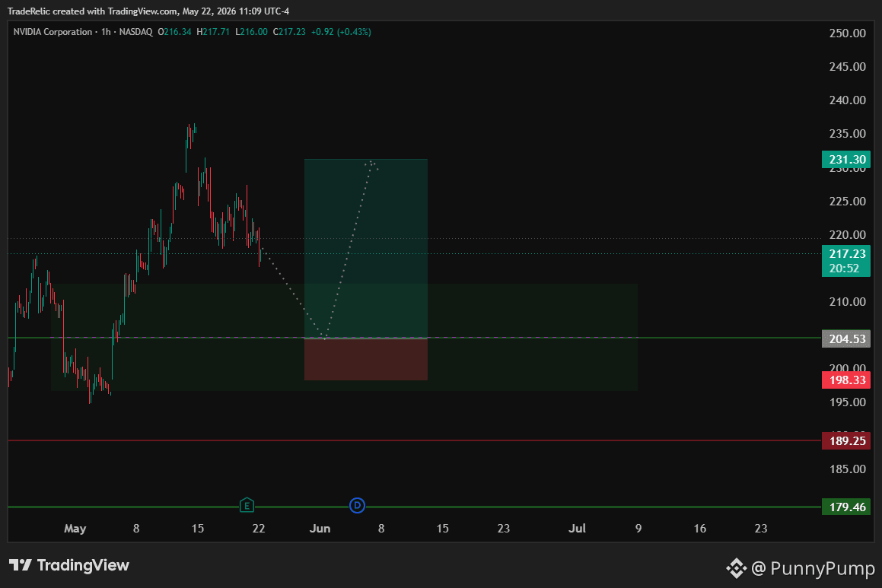Click the TradeRelic TradingView.com header caption
Screen dimensions: 882x588
point(148,11)
